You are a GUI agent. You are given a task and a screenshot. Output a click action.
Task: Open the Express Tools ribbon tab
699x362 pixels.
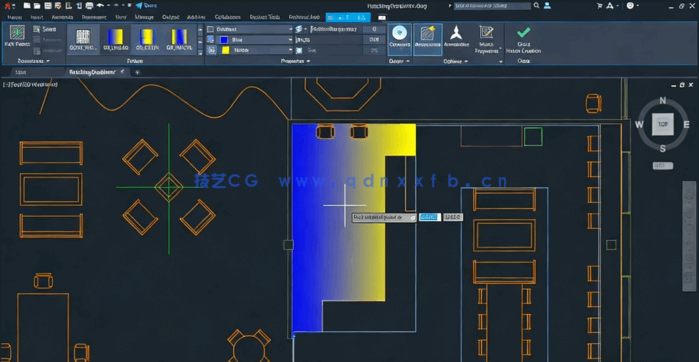point(265,17)
